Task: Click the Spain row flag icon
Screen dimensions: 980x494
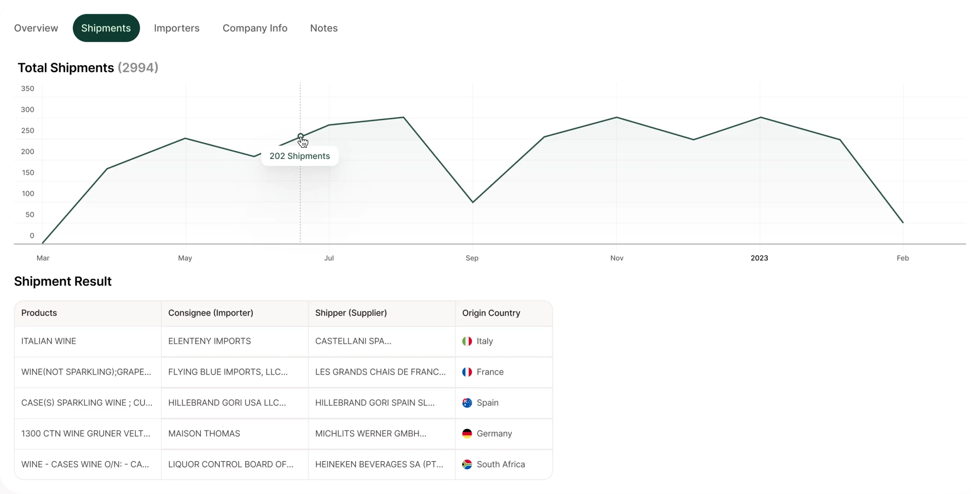Action: click(467, 403)
